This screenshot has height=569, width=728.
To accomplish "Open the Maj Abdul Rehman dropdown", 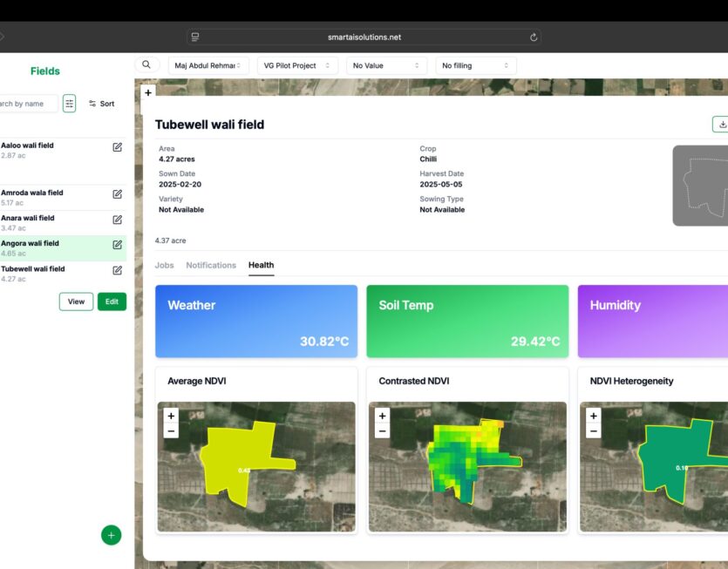I will pos(208,65).
